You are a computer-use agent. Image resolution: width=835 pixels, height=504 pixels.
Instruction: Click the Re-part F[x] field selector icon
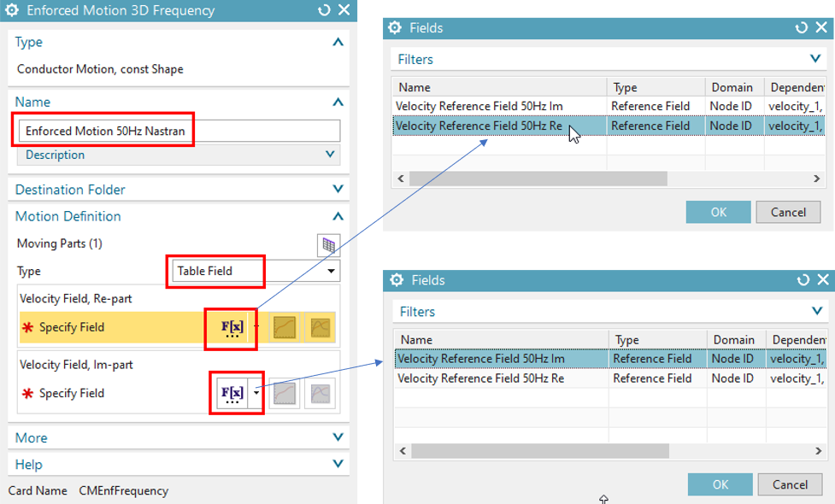coord(232,327)
